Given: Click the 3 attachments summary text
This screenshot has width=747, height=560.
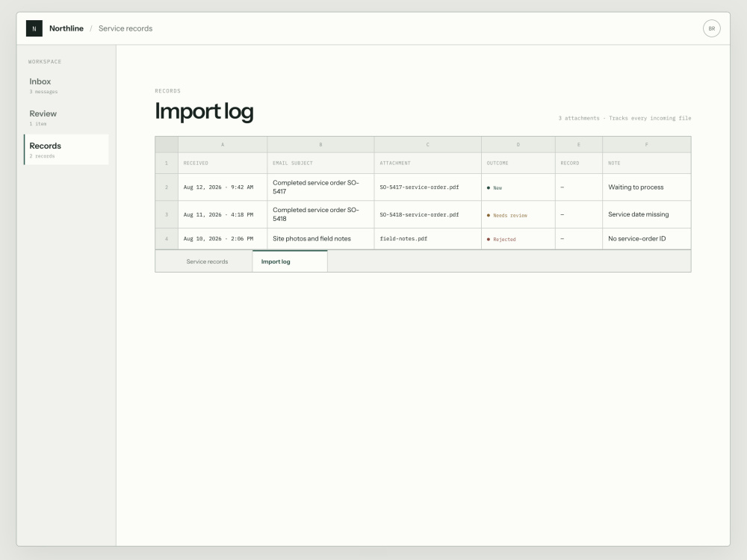Looking at the screenshot, I should point(624,118).
